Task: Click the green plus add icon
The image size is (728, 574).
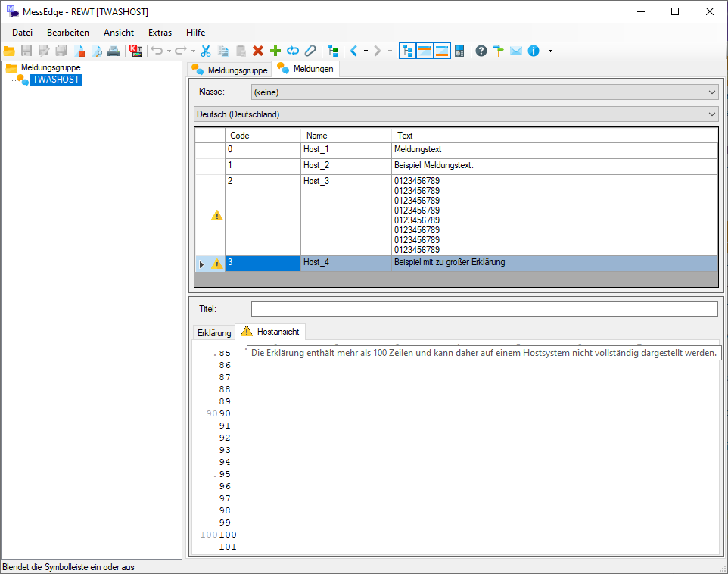Action: (275, 51)
